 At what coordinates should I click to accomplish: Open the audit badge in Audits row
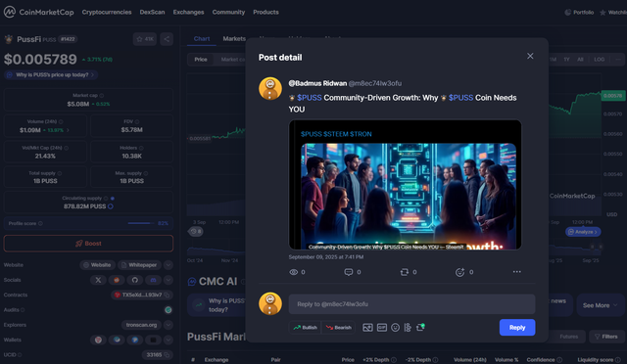tap(169, 309)
